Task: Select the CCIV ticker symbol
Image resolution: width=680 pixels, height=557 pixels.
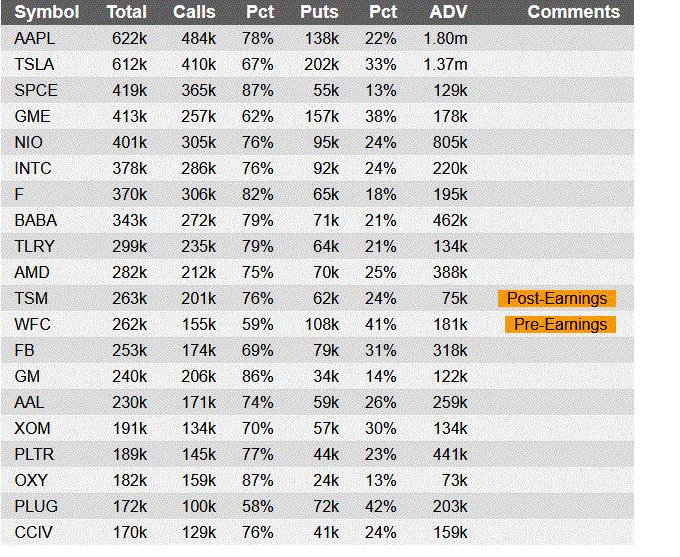Action: [34, 532]
